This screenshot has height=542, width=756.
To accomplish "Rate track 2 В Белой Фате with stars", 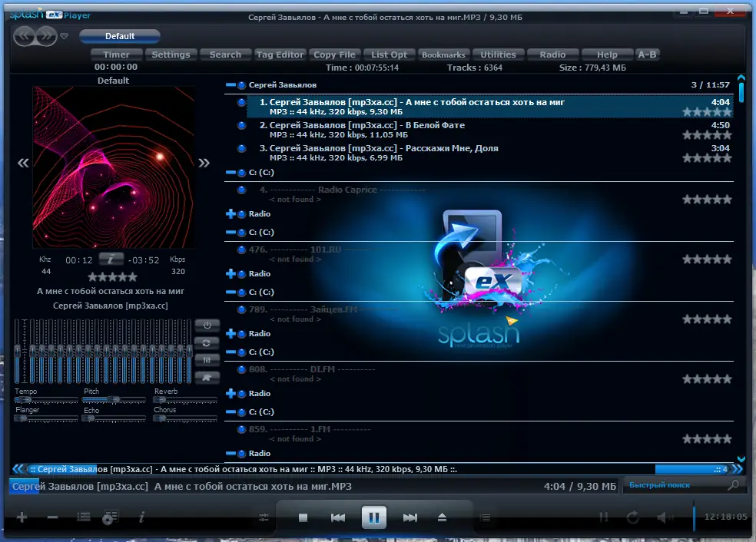I will pyautogui.click(x=707, y=135).
